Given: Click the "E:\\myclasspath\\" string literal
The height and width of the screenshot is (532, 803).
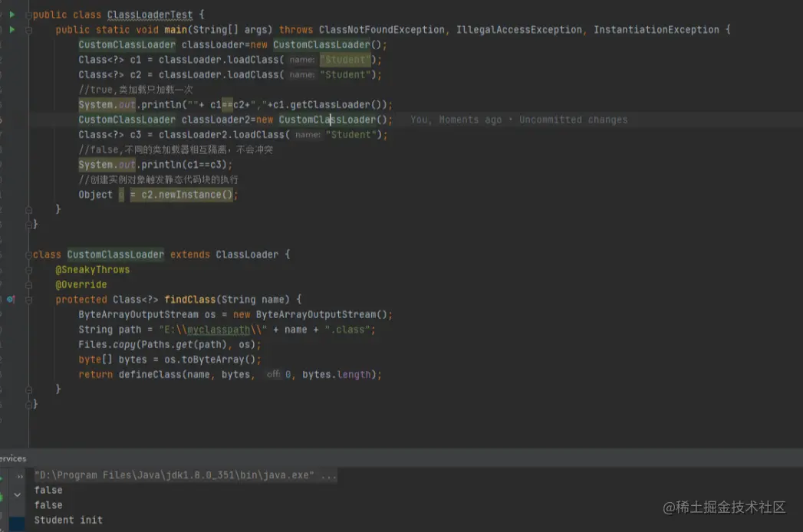Looking at the screenshot, I should [x=212, y=330].
